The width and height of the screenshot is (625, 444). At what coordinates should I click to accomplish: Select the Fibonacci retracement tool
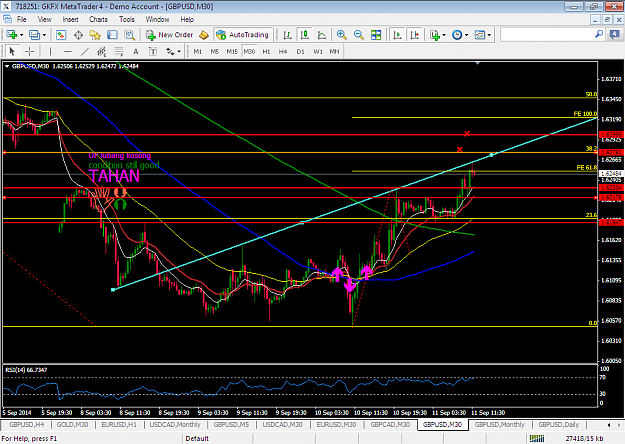[119, 51]
